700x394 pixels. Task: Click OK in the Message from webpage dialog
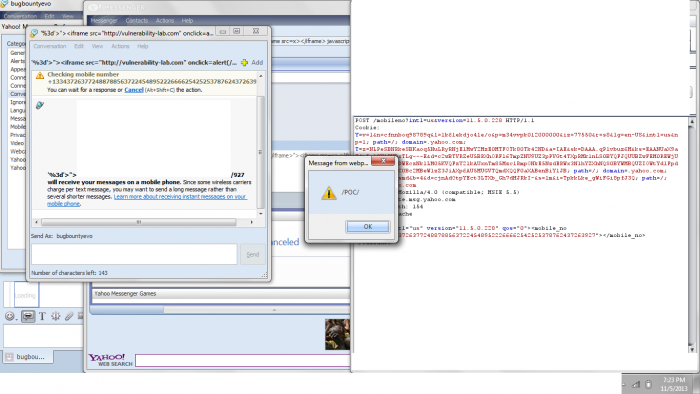[x=367, y=227]
